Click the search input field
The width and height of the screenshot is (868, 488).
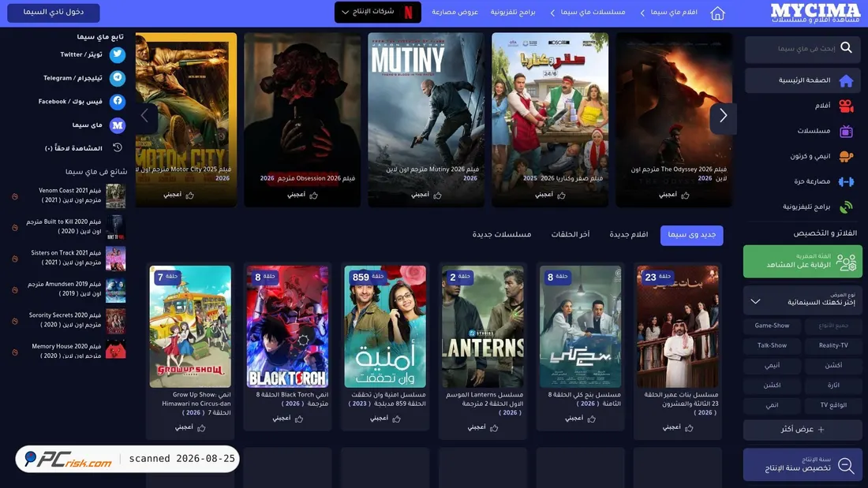pyautogui.click(x=803, y=49)
